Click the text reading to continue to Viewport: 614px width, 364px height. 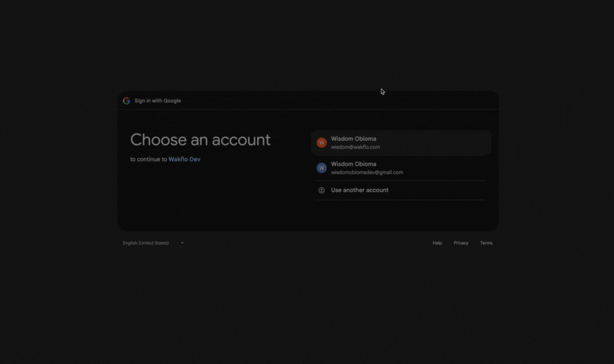tap(148, 159)
